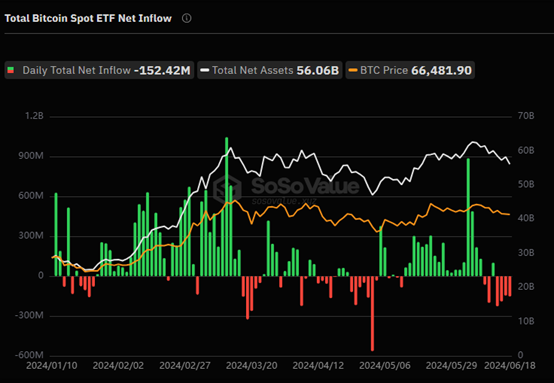Click the orange BTC Price legend marker
Screen dimensions: 554x383
pos(353,70)
